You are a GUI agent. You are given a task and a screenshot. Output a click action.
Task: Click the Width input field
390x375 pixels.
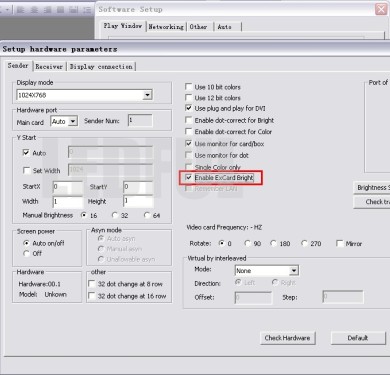pyautogui.click(x=68, y=202)
